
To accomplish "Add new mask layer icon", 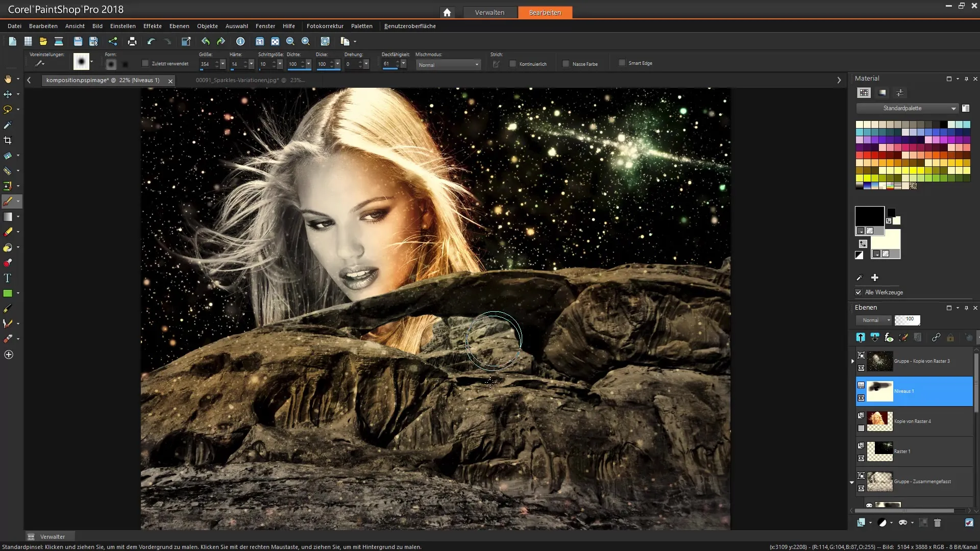I will pos(903,522).
